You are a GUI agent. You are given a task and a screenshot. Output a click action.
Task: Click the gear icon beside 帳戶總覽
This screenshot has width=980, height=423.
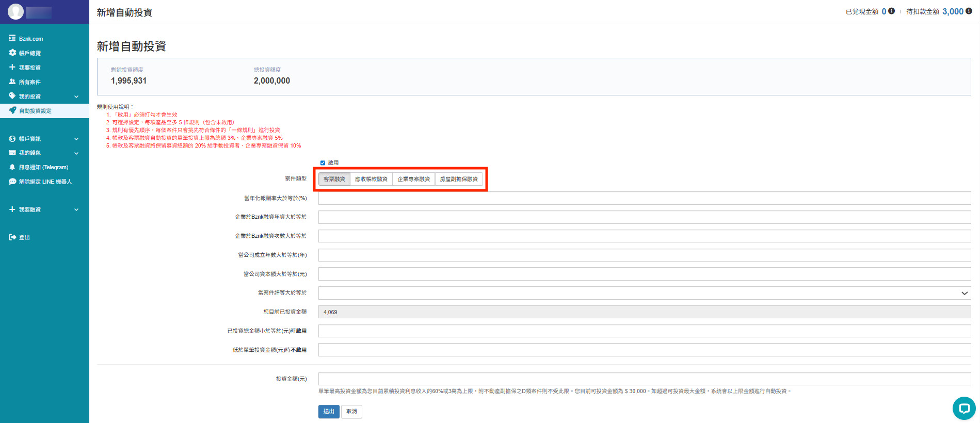12,53
